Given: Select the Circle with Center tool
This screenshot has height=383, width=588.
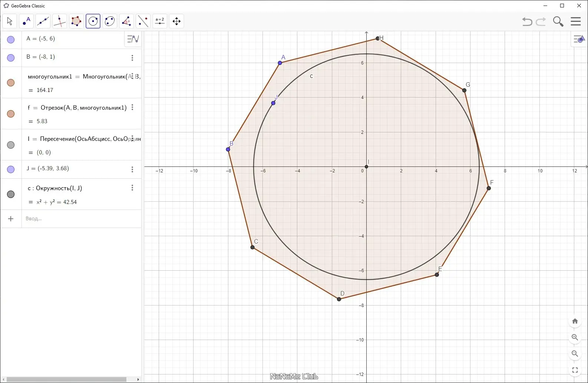Looking at the screenshot, I should pyautogui.click(x=93, y=21).
